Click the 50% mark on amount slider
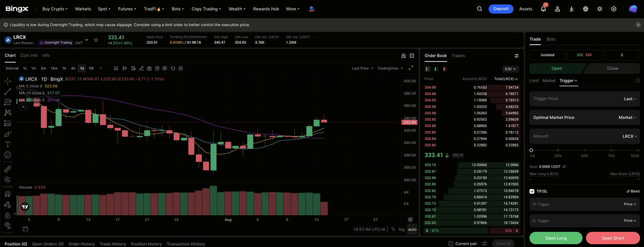 585,150
